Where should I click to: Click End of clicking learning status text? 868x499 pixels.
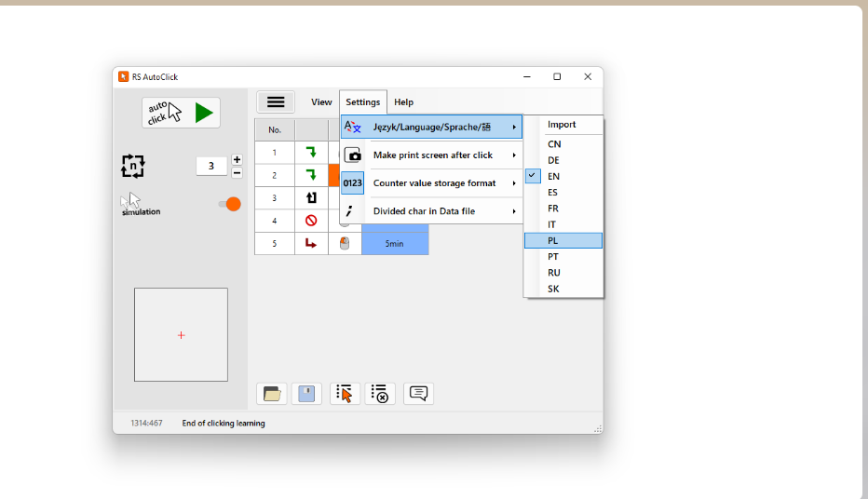tap(224, 424)
